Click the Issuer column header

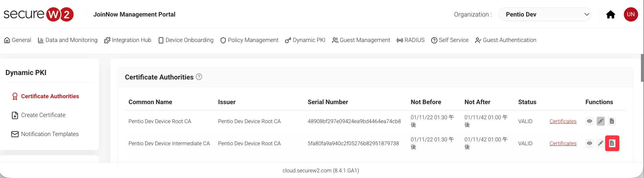point(227,102)
